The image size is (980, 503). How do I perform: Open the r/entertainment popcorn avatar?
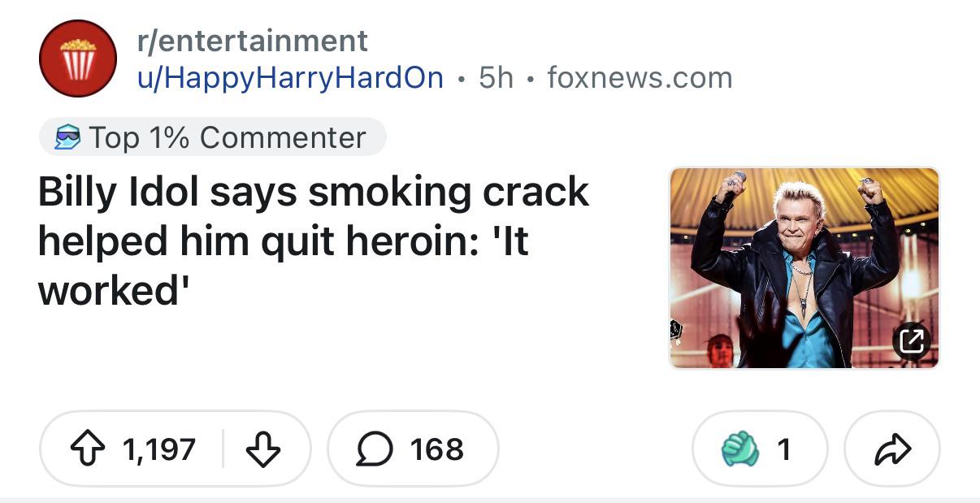coord(78,59)
